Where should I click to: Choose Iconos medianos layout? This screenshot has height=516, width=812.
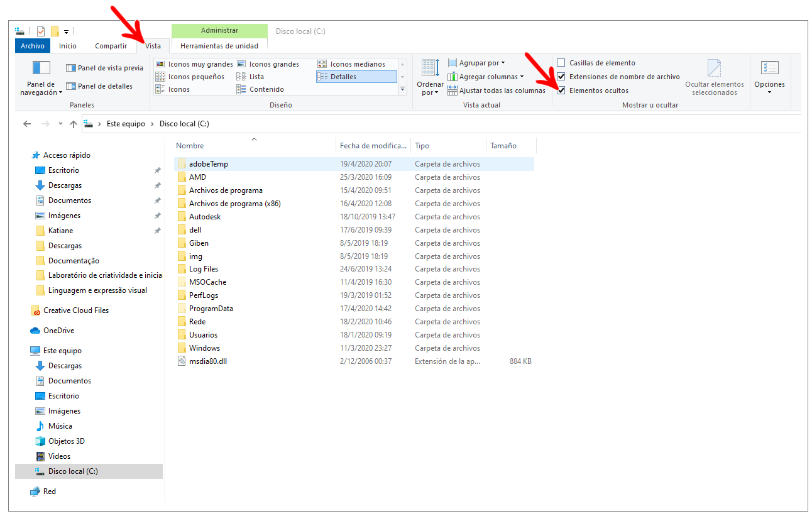click(x=351, y=64)
